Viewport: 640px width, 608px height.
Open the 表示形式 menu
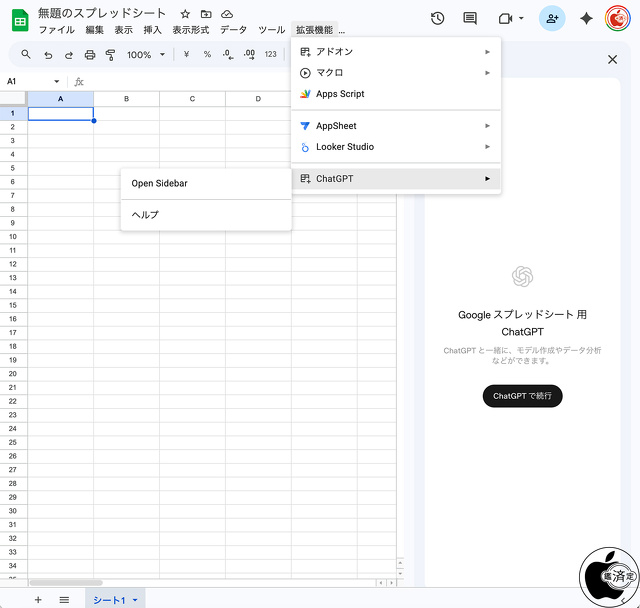(x=191, y=30)
